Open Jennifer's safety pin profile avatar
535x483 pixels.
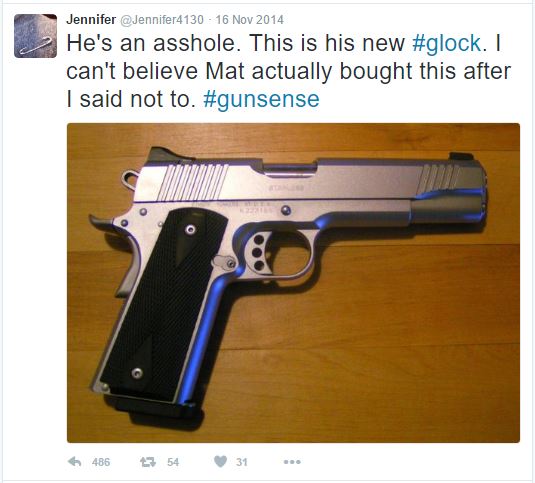35,36
